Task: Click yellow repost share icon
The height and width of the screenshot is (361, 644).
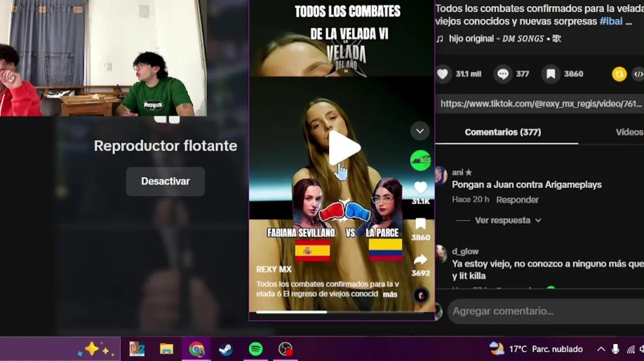Action: coord(619,74)
